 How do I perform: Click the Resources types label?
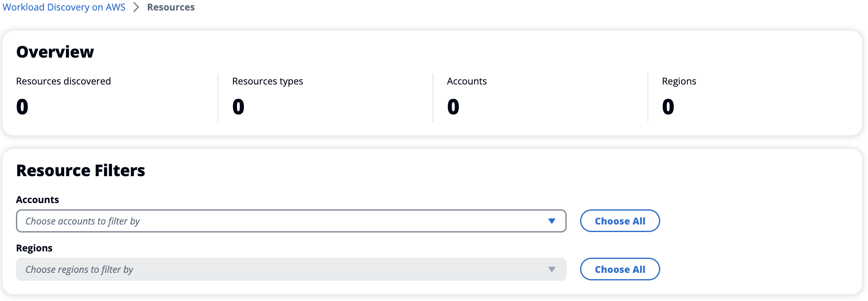267,81
